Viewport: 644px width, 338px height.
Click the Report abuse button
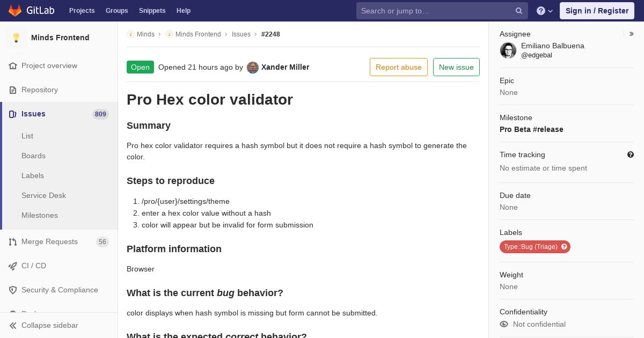[398, 67]
